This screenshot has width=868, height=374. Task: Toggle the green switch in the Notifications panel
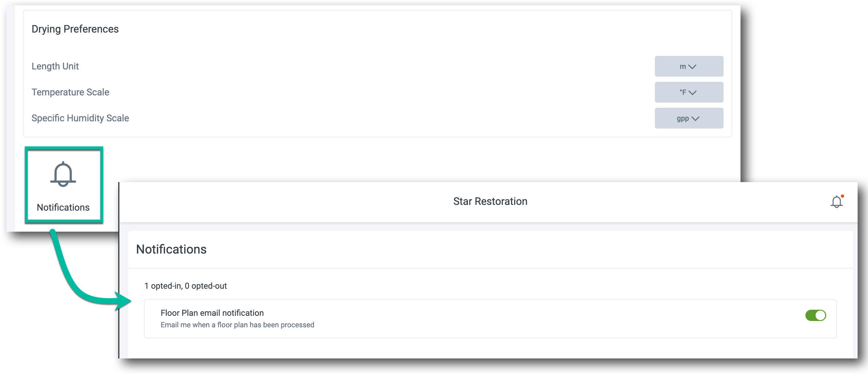click(816, 316)
